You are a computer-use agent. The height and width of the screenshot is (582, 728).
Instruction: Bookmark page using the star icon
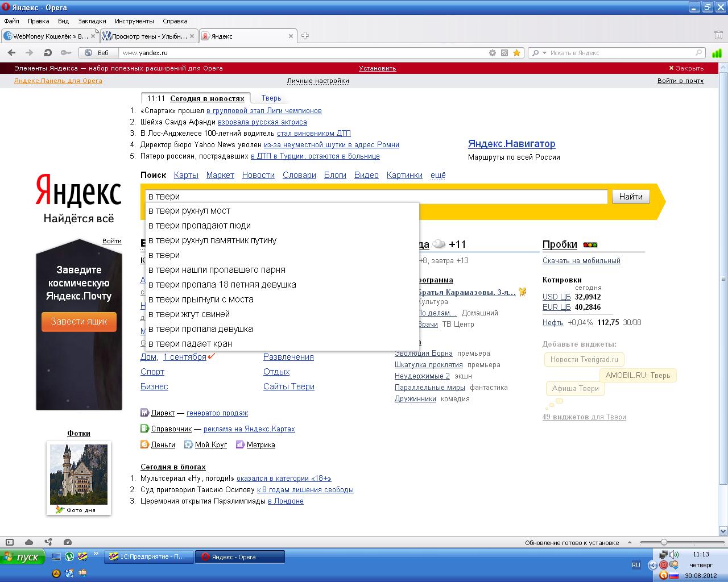pos(516,53)
